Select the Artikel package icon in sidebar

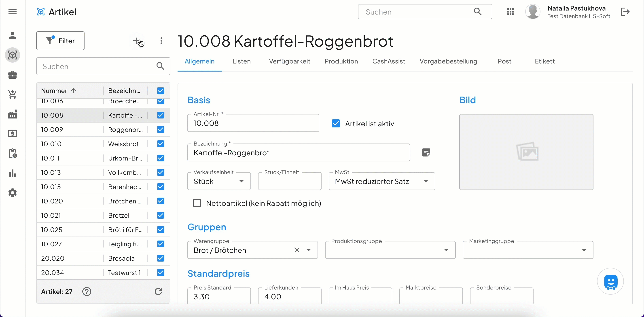coord(12,55)
